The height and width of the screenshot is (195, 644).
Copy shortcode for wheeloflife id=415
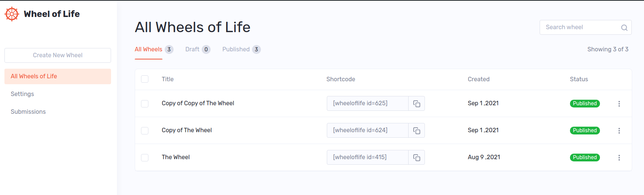tap(416, 158)
